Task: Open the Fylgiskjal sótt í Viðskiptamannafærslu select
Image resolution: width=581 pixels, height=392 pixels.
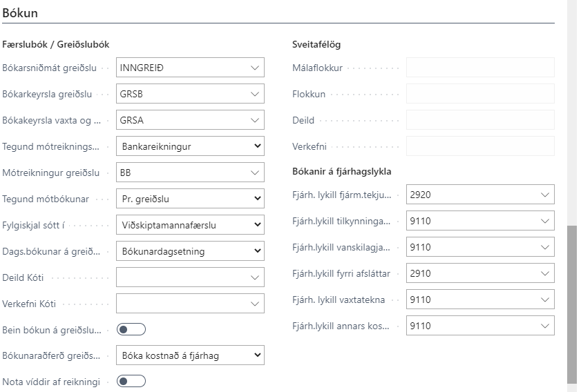Action: pyautogui.click(x=190, y=225)
